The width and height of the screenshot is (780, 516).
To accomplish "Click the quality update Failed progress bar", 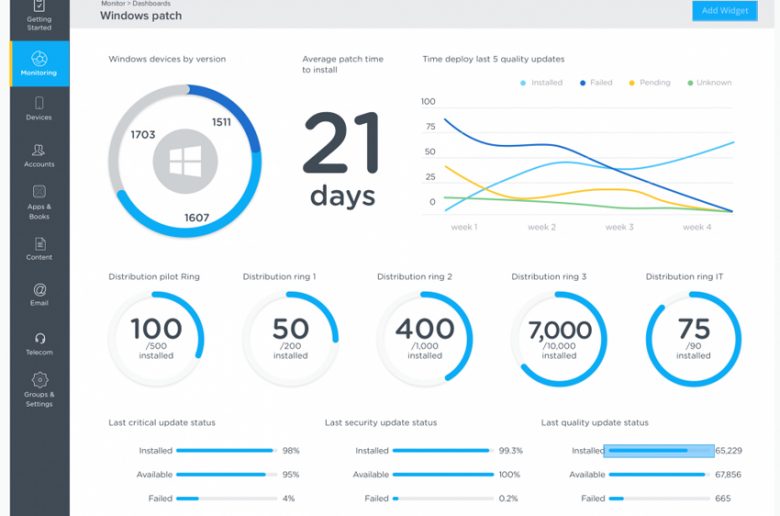I will point(659,498).
